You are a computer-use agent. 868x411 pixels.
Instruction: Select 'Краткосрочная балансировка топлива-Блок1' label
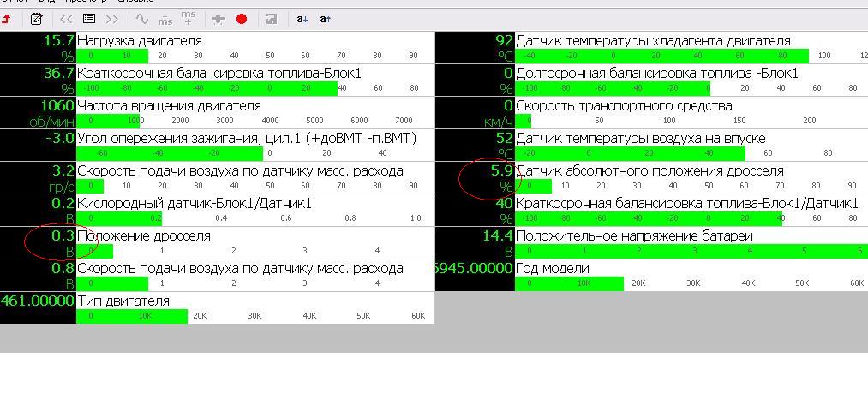(219, 73)
